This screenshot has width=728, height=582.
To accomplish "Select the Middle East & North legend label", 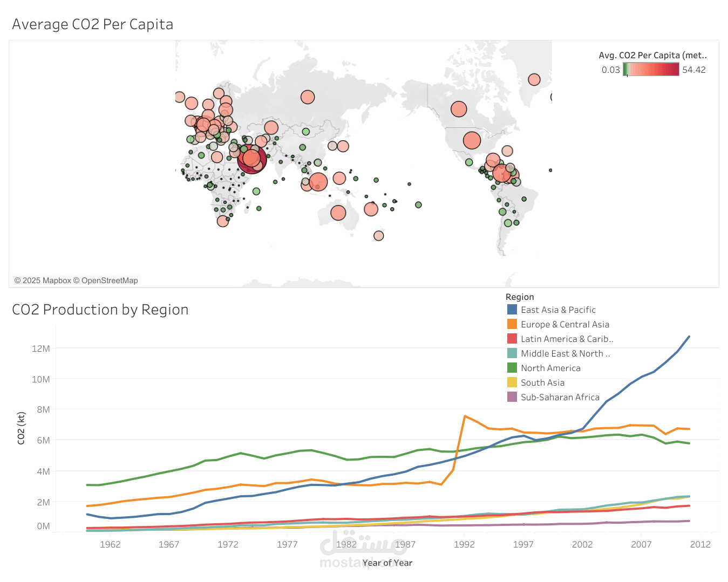I will tap(566, 353).
